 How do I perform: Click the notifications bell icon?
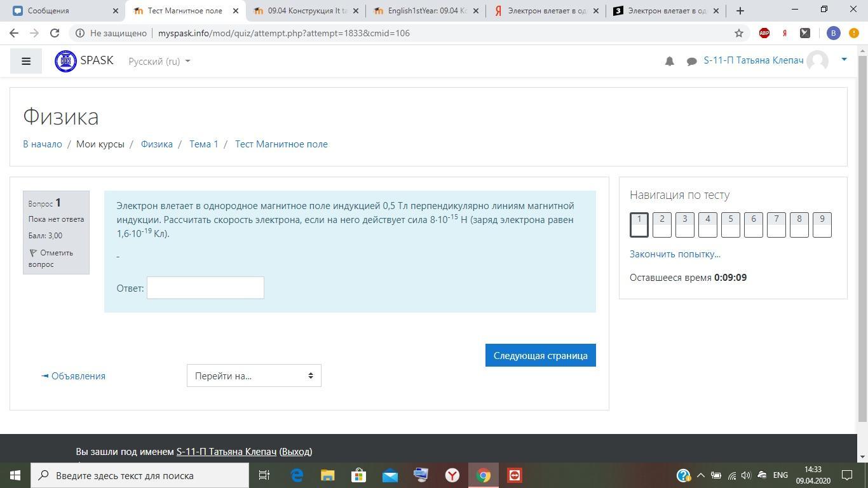coord(669,61)
